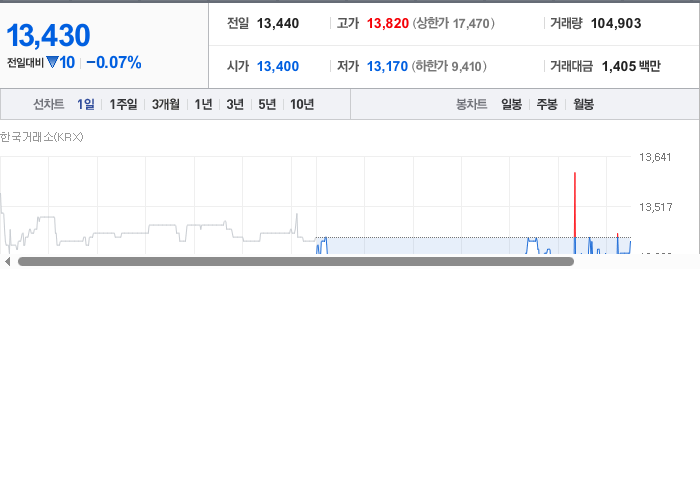Click the 시가 value 13,400

[x=278, y=66]
